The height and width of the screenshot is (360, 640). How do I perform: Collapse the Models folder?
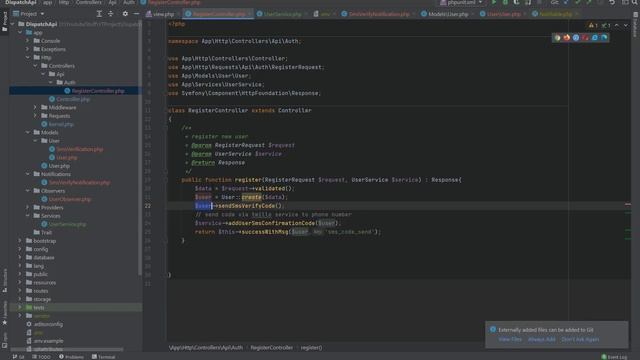(28, 132)
